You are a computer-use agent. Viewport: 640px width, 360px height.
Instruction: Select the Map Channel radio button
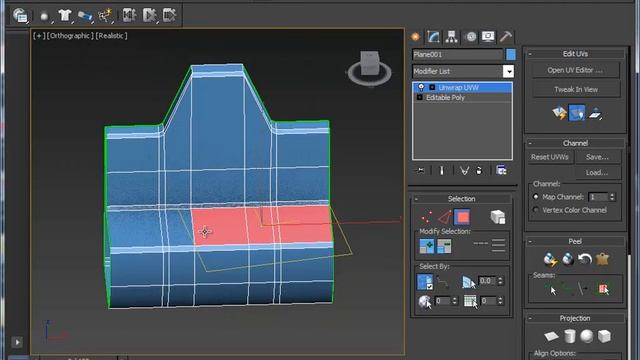[x=536, y=197]
